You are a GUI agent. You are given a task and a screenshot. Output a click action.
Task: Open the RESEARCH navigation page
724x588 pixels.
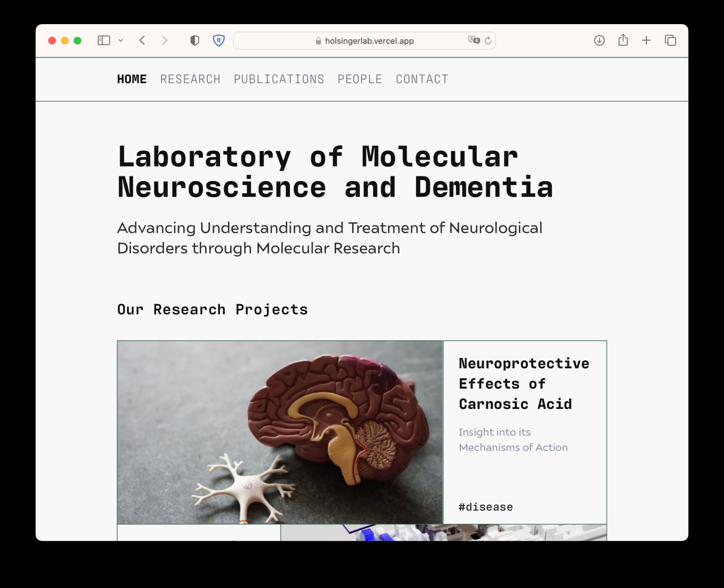pyautogui.click(x=190, y=79)
